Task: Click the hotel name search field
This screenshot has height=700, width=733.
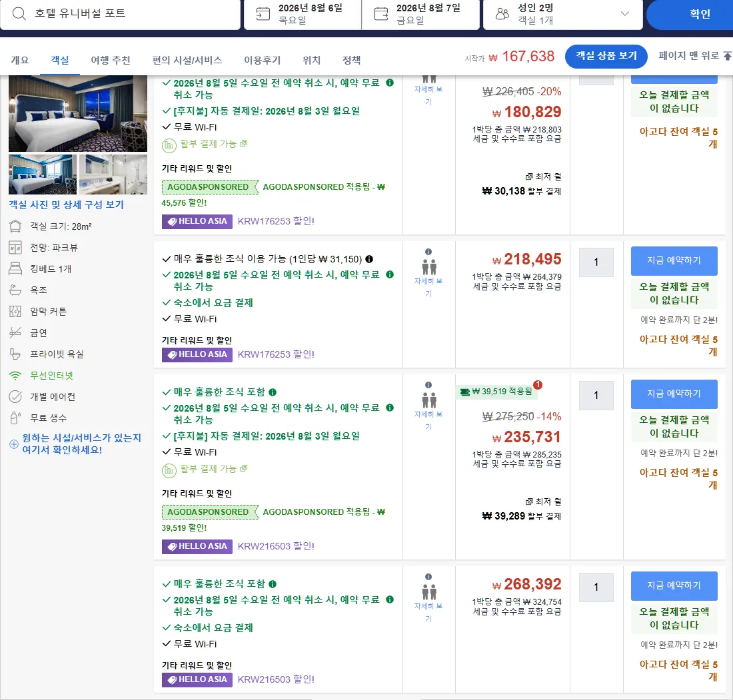Action: pyautogui.click(x=120, y=14)
